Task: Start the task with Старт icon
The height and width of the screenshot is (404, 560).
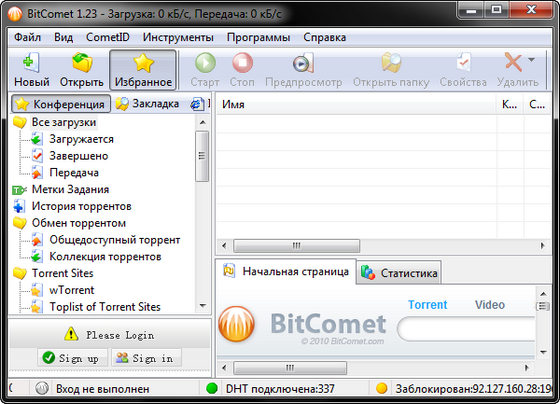Action: (x=205, y=63)
